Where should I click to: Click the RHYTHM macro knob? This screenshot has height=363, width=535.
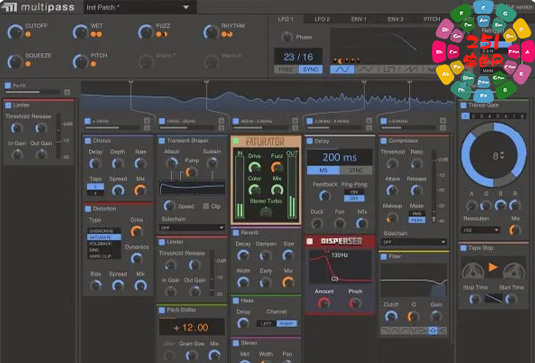tap(211, 32)
